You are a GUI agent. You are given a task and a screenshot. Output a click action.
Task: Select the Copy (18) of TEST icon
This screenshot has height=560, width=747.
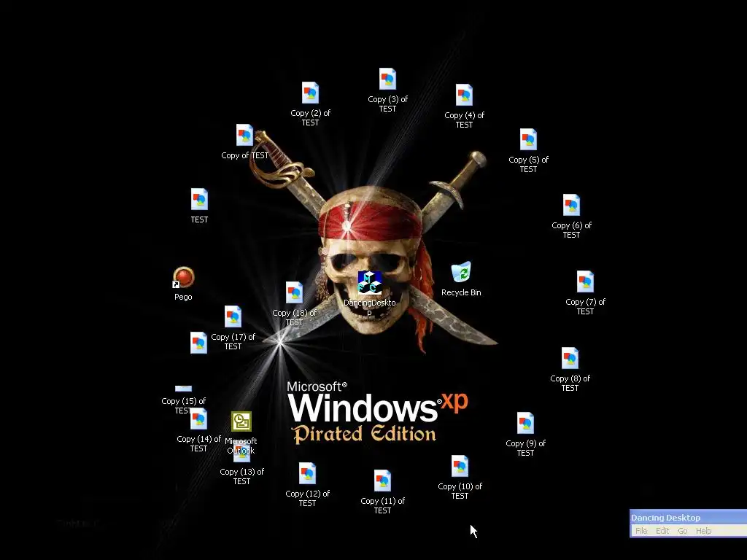point(294,292)
